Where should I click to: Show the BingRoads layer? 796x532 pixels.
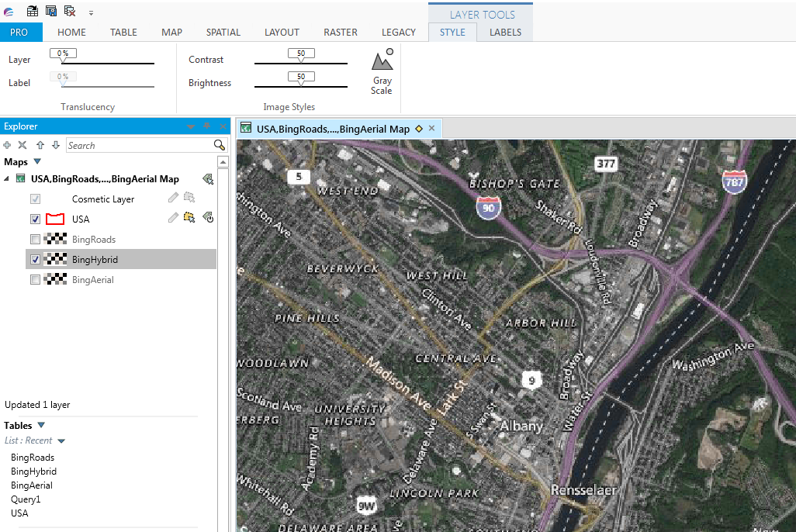(35, 239)
